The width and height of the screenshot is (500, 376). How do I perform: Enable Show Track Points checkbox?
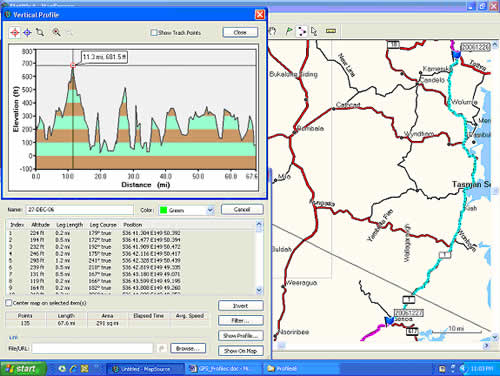tap(154, 33)
